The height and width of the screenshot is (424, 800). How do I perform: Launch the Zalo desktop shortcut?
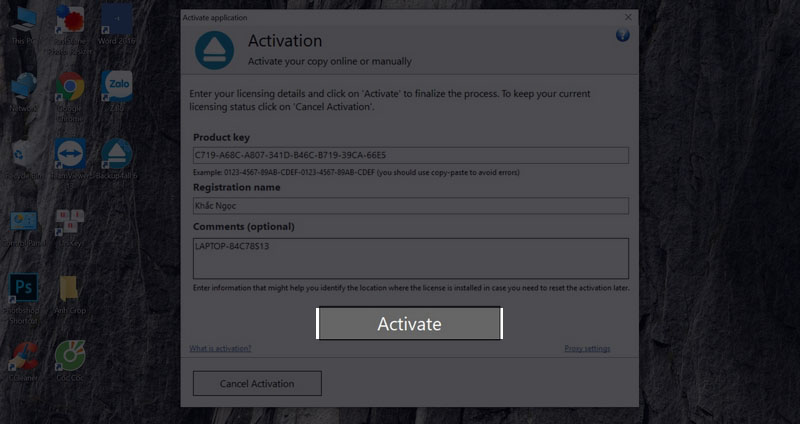[x=117, y=91]
